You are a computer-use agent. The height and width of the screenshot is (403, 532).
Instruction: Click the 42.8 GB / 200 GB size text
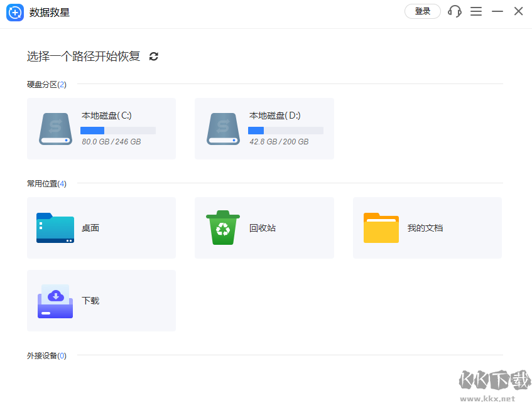[x=278, y=142]
